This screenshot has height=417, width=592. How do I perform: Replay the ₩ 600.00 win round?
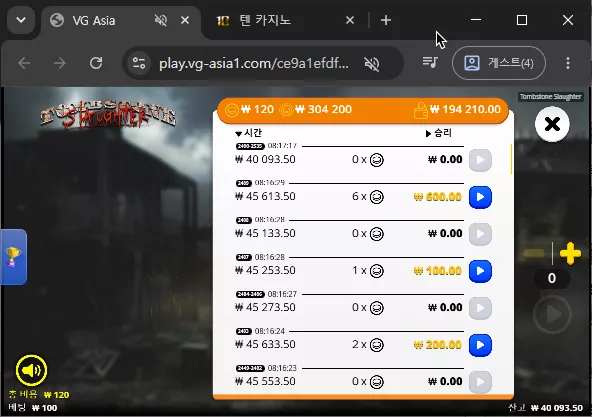(x=480, y=197)
